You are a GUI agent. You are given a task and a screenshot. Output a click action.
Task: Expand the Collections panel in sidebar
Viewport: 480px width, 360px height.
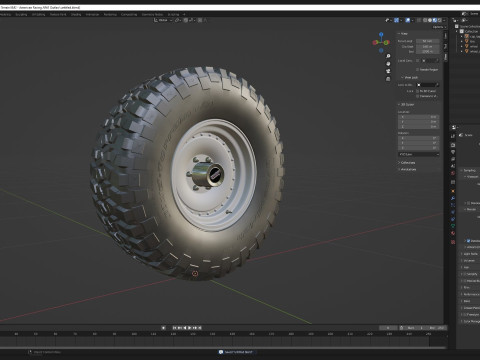[x=407, y=162]
